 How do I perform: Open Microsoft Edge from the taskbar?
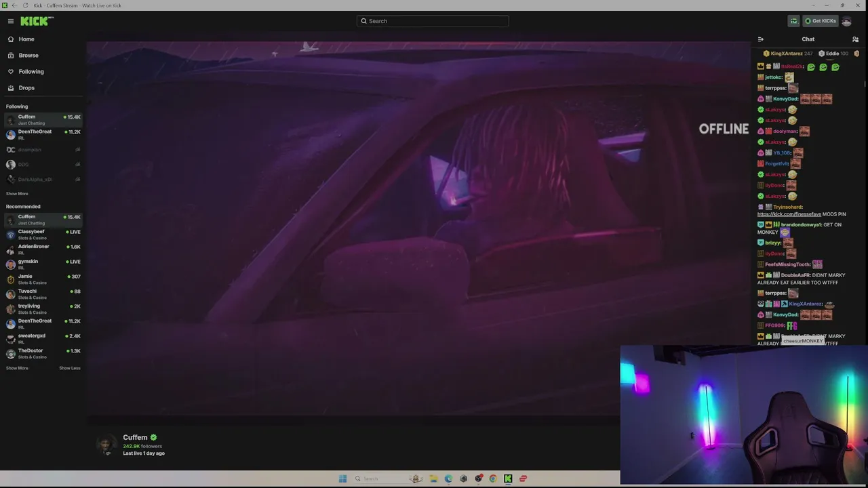tap(448, 479)
